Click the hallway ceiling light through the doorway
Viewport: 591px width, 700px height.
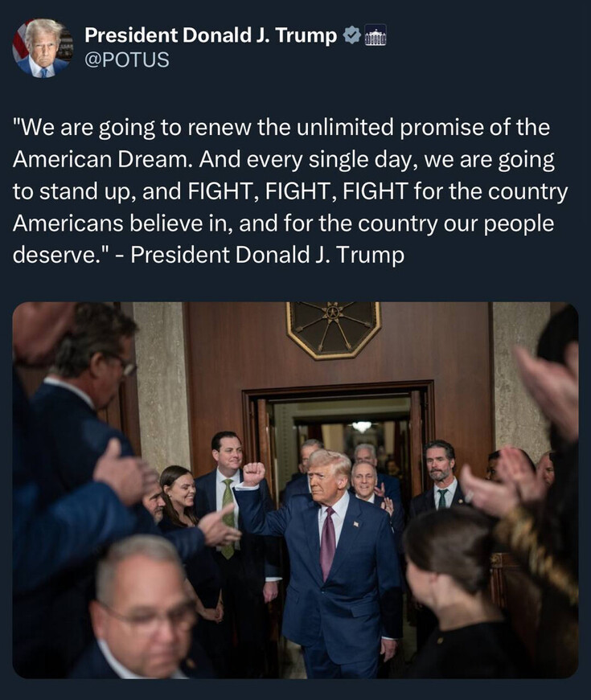[x=361, y=427]
